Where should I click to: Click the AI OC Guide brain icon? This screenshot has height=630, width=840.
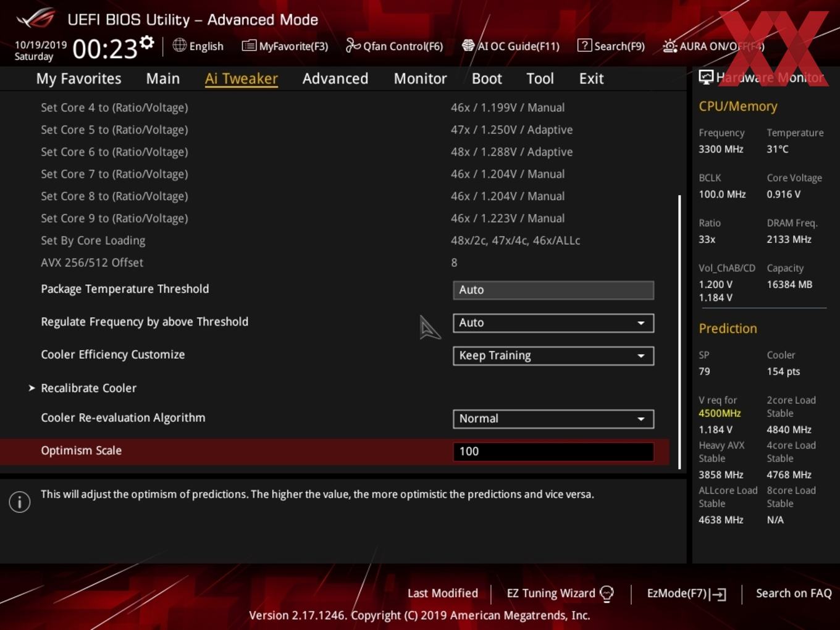468,46
